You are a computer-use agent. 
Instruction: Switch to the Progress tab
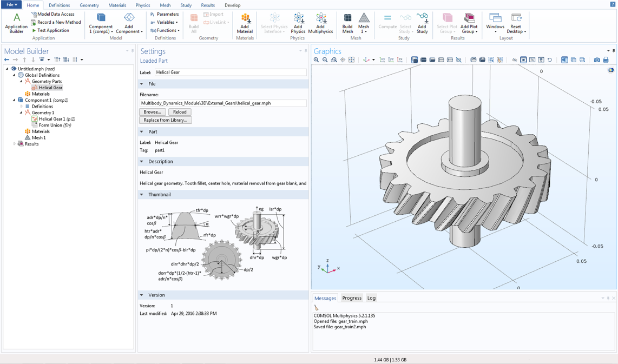352,298
